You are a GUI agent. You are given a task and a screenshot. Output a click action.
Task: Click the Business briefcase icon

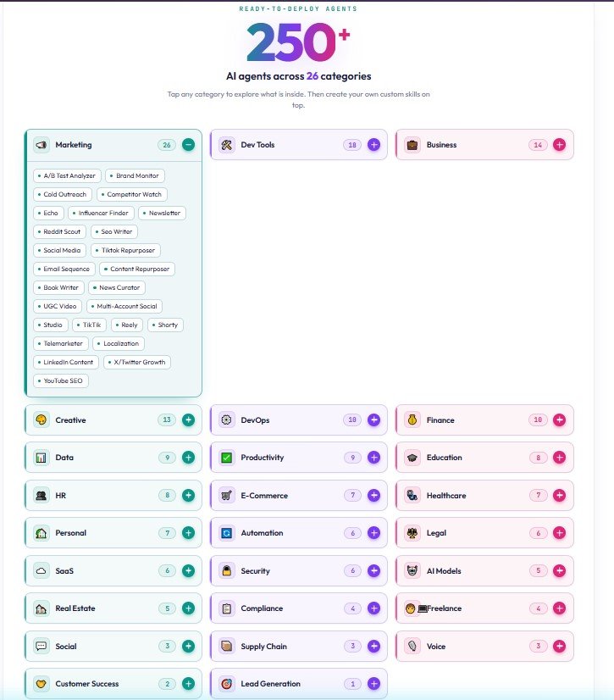point(412,145)
